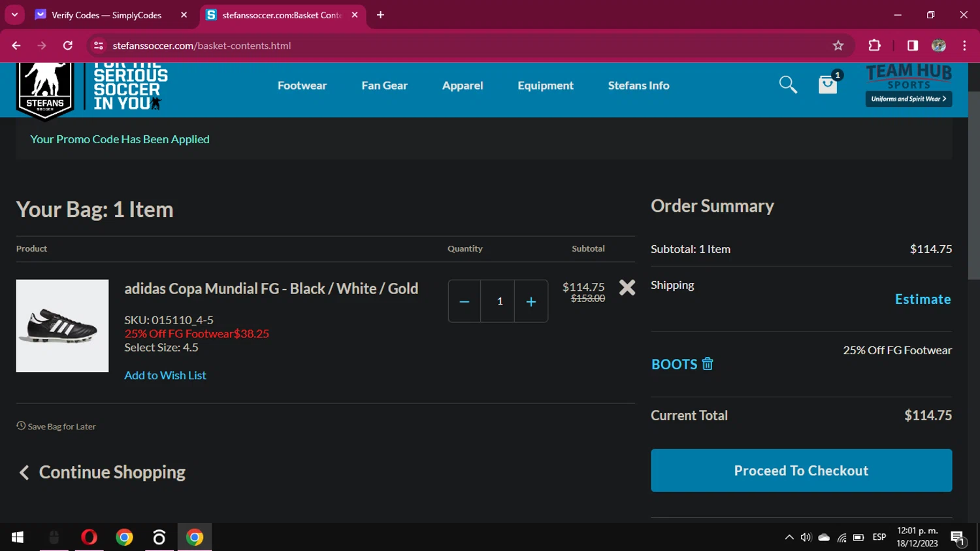Go forward in browser history

coord(42,46)
